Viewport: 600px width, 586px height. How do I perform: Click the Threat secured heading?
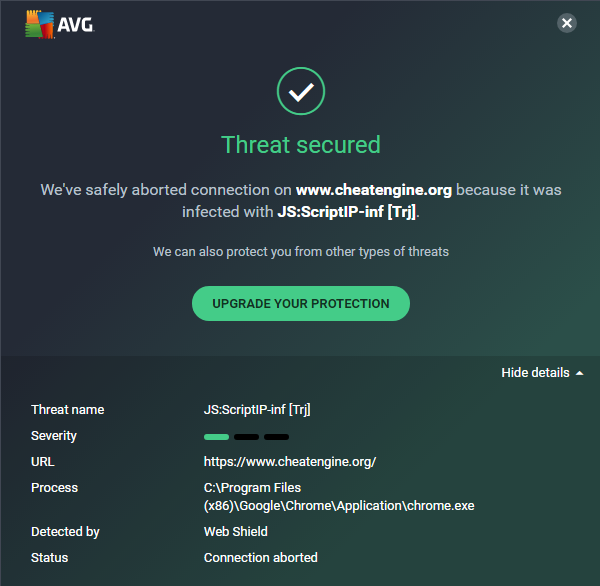(x=301, y=144)
